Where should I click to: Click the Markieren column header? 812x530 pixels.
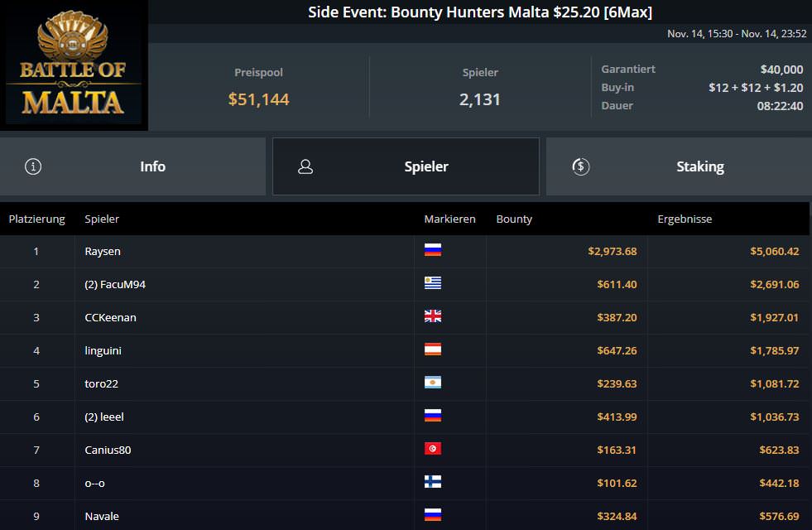449,219
